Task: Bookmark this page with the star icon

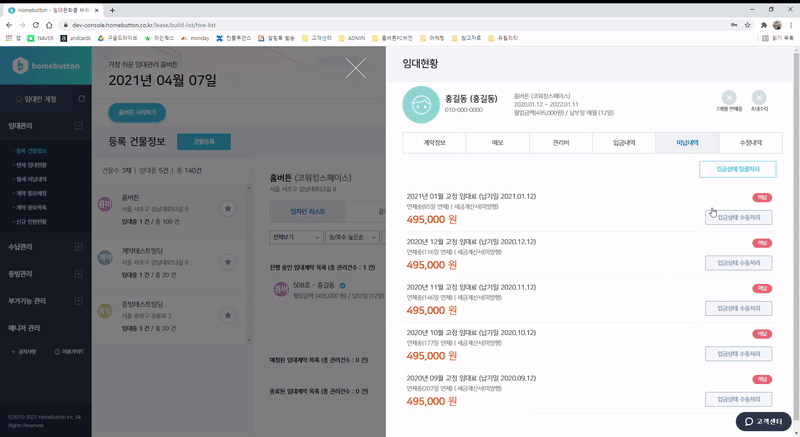Action: 747,24
